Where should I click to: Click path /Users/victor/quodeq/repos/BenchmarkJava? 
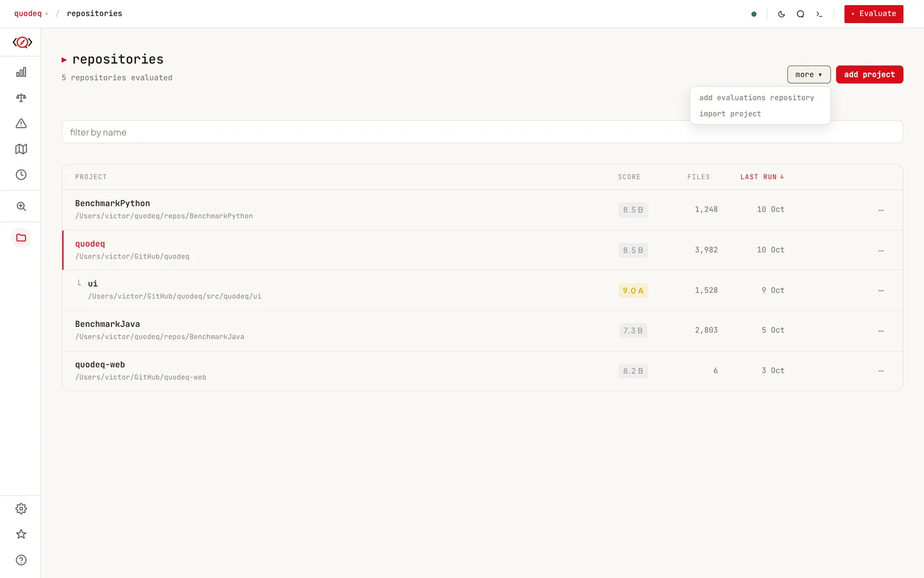pyautogui.click(x=160, y=337)
